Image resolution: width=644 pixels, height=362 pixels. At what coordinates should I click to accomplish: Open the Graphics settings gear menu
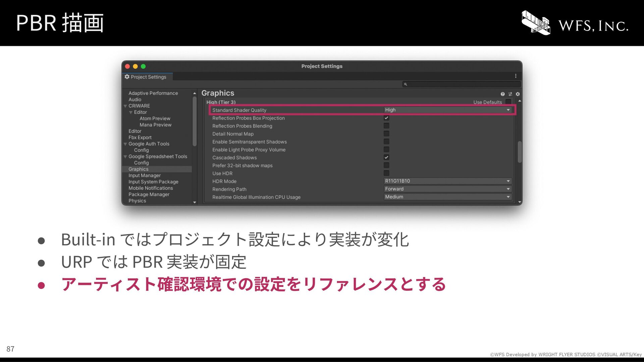[518, 94]
